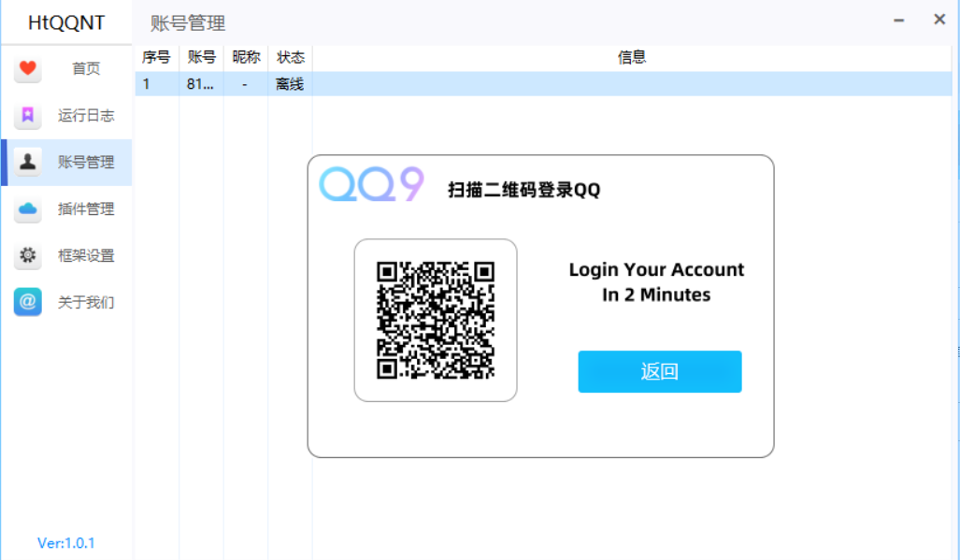Click the QR code to refresh it

coord(436,320)
